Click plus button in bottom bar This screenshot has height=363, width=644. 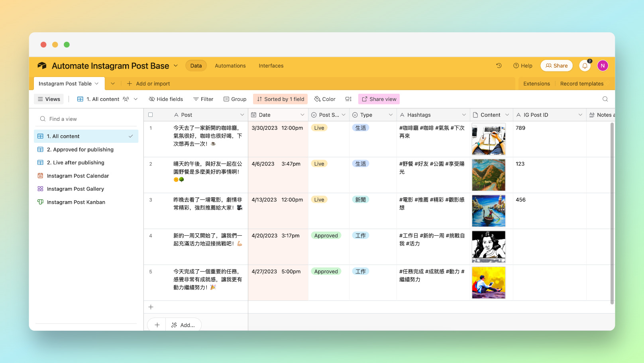tap(157, 325)
